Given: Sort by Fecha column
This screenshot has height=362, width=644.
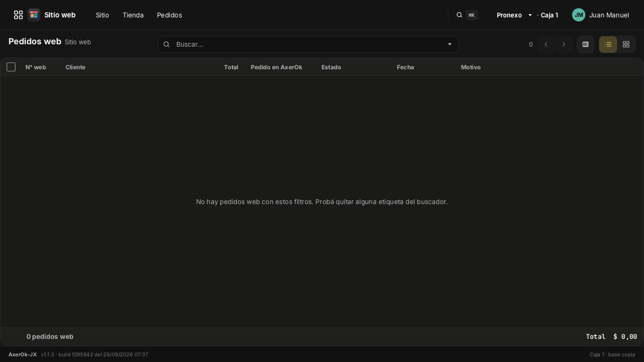Looking at the screenshot, I should (405, 67).
